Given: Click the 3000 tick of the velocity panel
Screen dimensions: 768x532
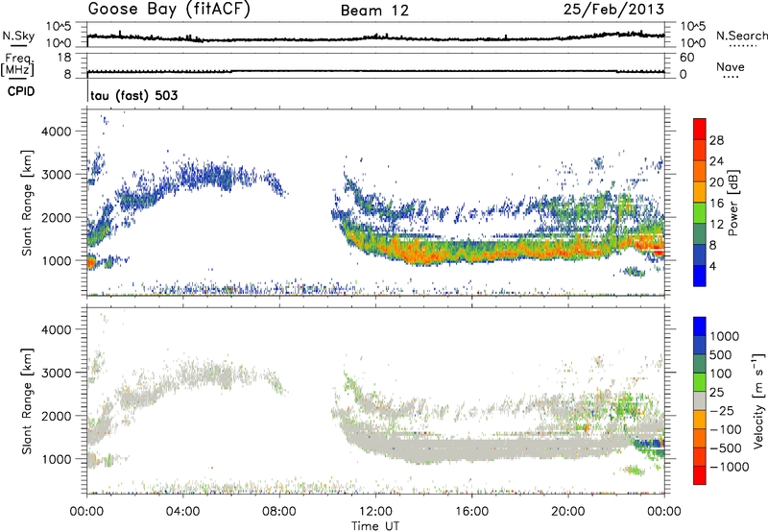Looking at the screenshot, I should point(57,373).
